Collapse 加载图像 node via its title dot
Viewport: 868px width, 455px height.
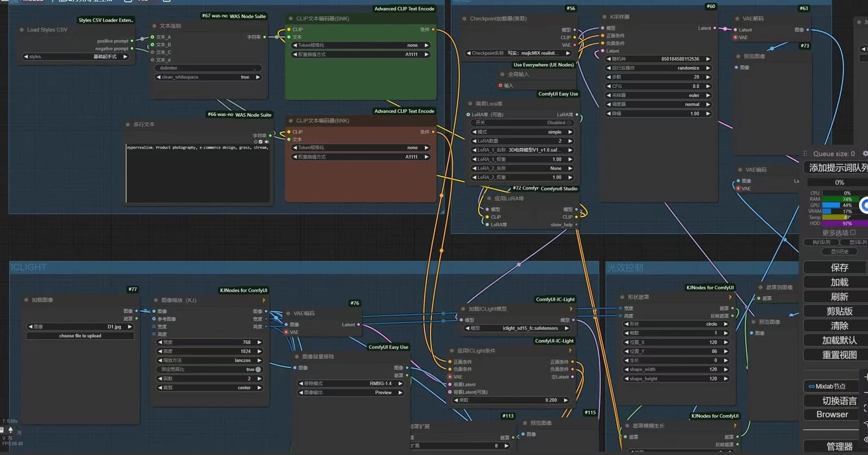[x=26, y=300]
